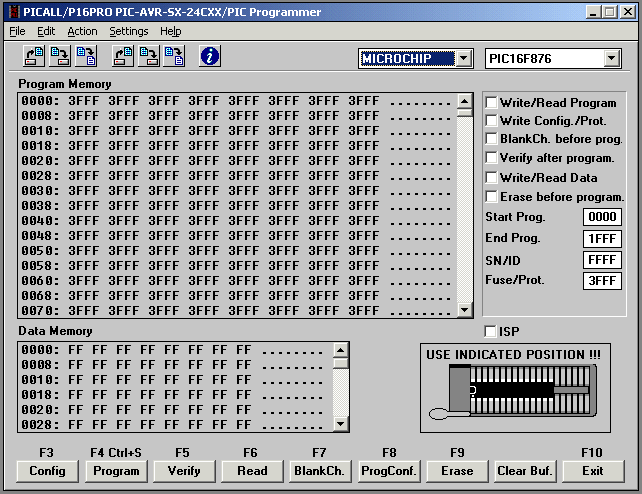Open the Settings menu
This screenshot has height=494, width=642.
click(129, 31)
